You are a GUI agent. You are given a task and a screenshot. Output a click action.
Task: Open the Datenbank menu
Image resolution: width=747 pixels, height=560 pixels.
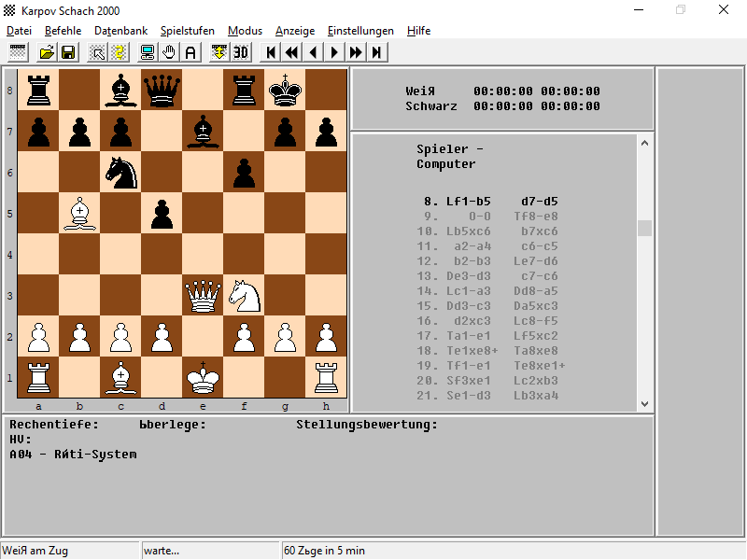(121, 31)
